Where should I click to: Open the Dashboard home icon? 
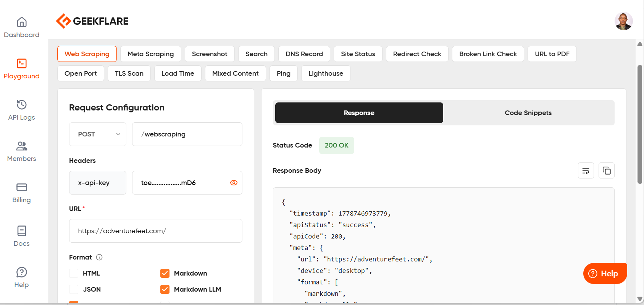click(22, 22)
